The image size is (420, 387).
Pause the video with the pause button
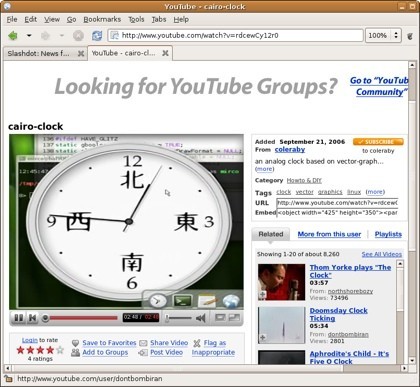19,318
